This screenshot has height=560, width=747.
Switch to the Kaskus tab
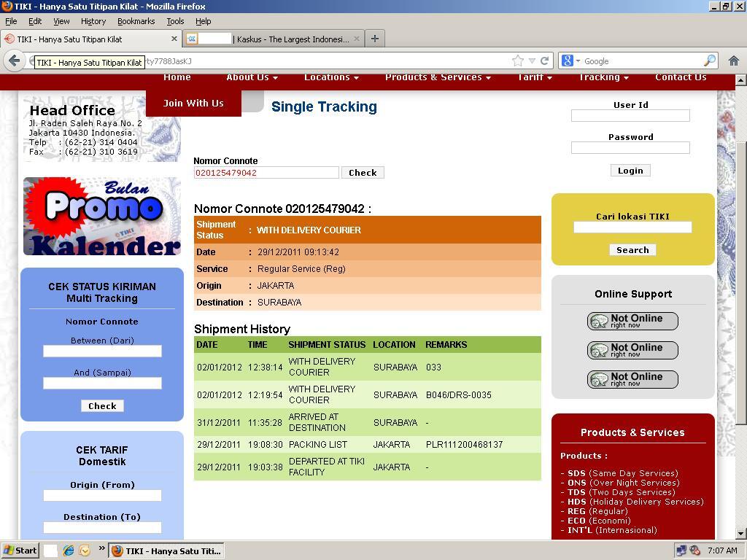click(x=274, y=39)
